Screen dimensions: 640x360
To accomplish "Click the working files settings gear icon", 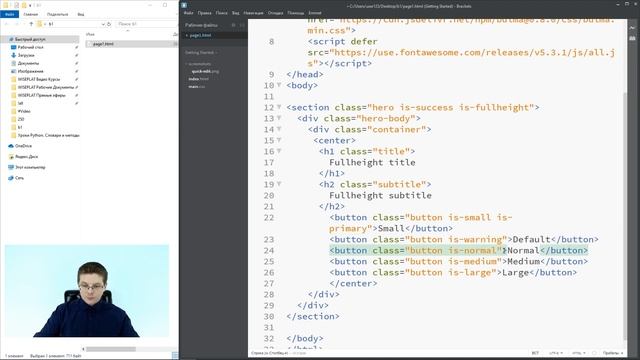I will [x=233, y=25].
